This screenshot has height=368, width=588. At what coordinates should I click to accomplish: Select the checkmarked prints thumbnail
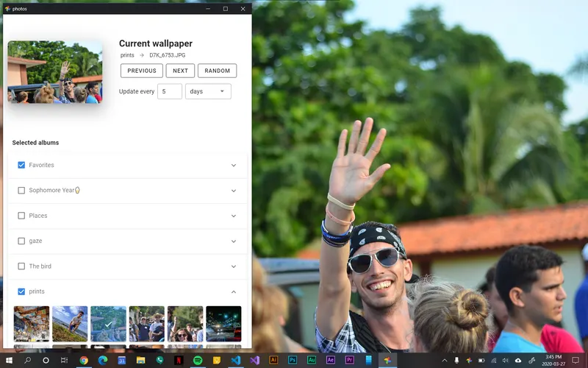coord(108,324)
